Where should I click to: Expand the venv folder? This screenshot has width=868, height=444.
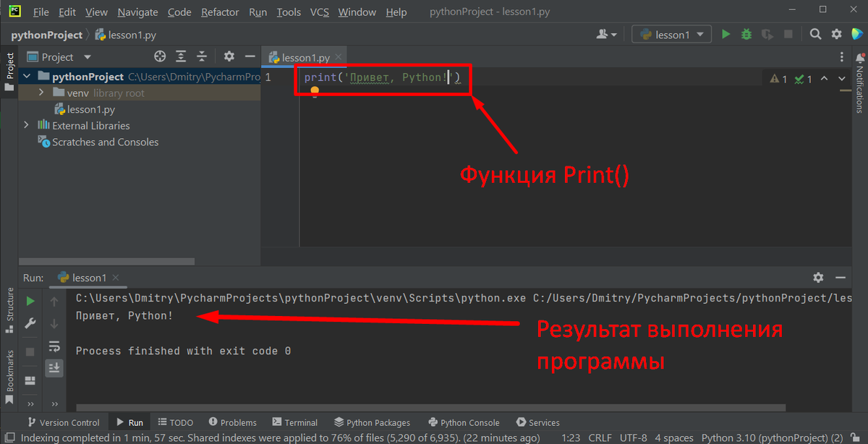tap(41, 93)
